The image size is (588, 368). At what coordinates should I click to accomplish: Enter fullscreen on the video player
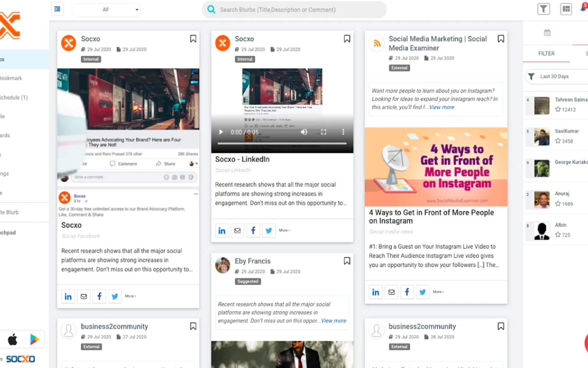tap(323, 132)
